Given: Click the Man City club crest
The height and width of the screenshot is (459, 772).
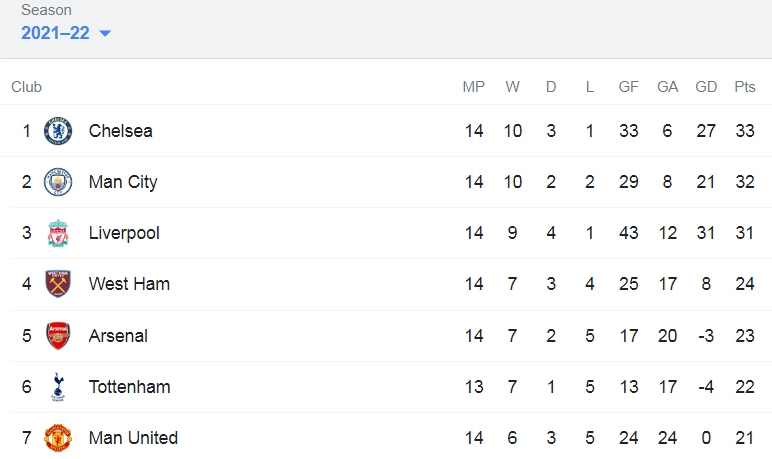Looking at the screenshot, I should point(58,182).
